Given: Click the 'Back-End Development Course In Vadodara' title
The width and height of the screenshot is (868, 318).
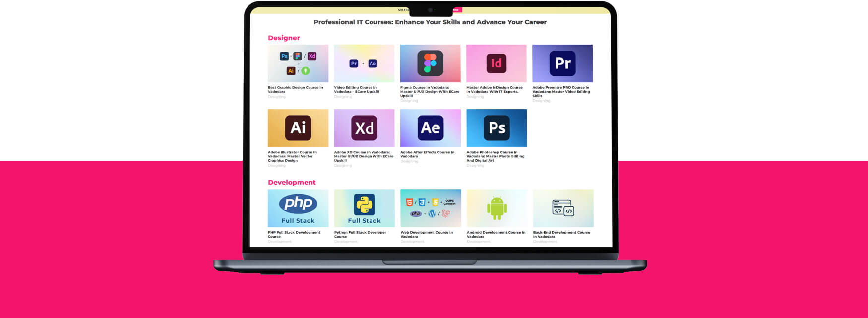Looking at the screenshot, I should pos(561,234).
